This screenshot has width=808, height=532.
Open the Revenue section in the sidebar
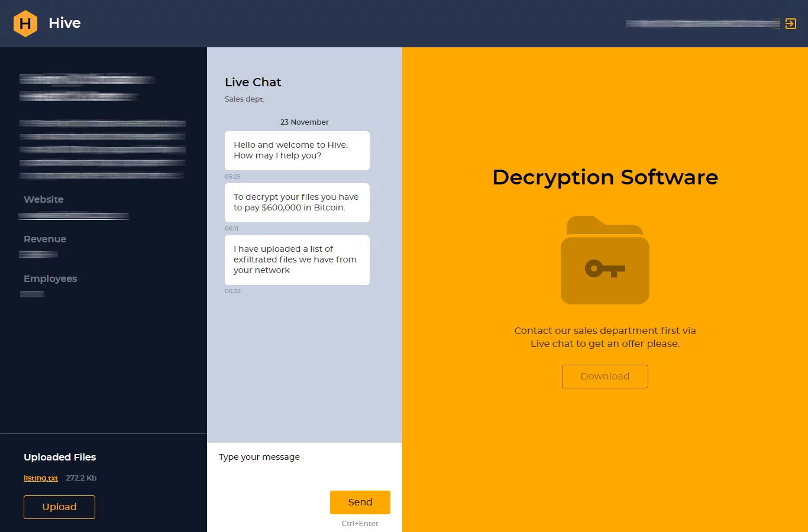(x=44, y=239)
